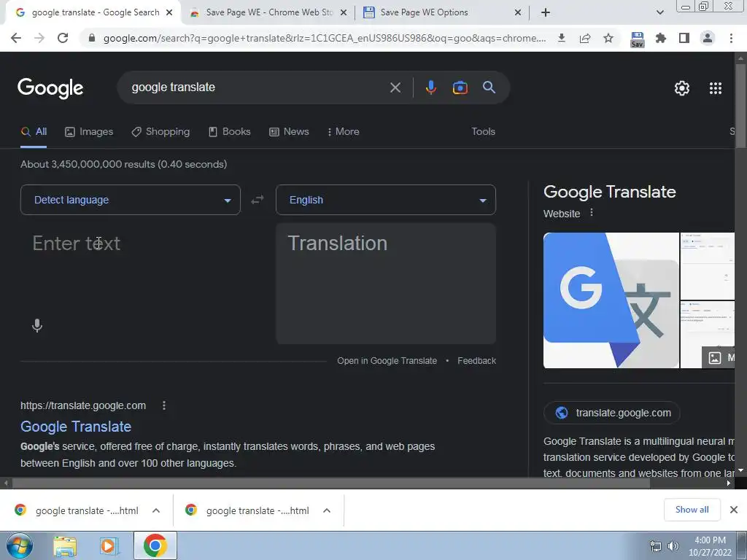
Task: Toggle the browser side panel
Action: pyautogui.click(x=684, y=38)
